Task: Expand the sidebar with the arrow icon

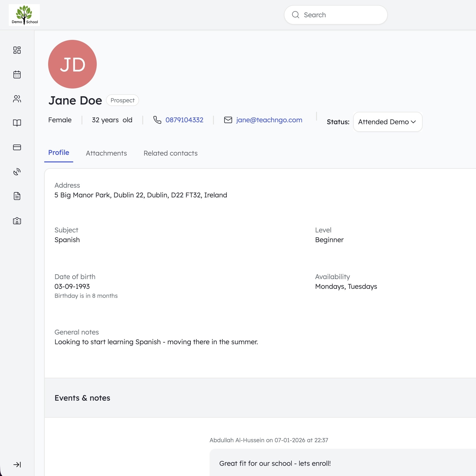Action: (x=17, y=464)
